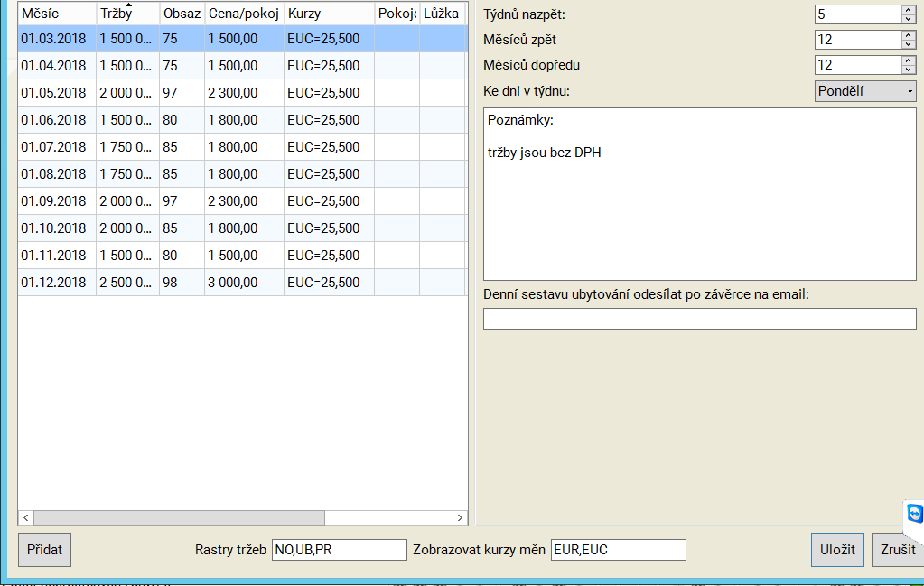924x586 pixels.
Task: Click the Zobrazovat kurzy měn text field
Action: click(618, 550)
